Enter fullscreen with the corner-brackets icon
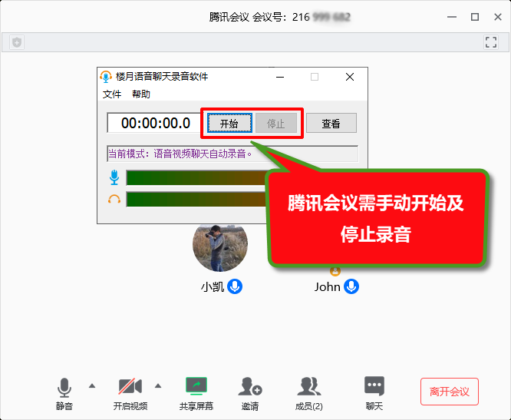The image size is (511, 420). [491, 42]
